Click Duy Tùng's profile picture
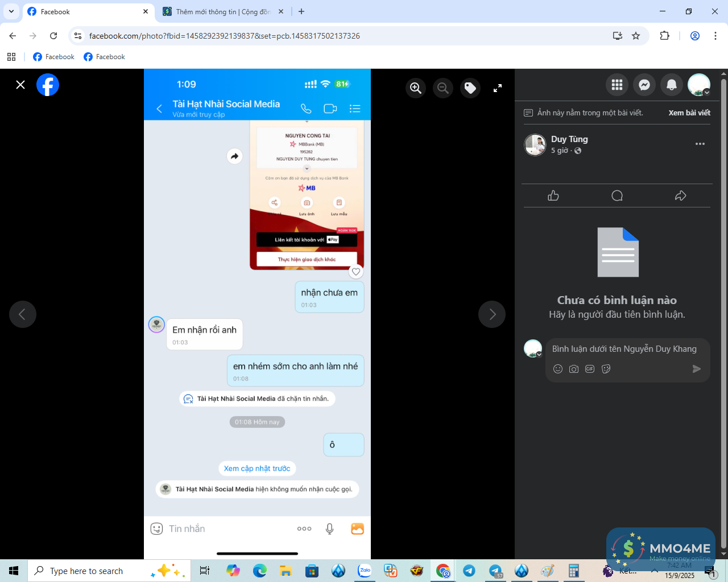The width and height of the screenshot is (728, 582). 535,145
